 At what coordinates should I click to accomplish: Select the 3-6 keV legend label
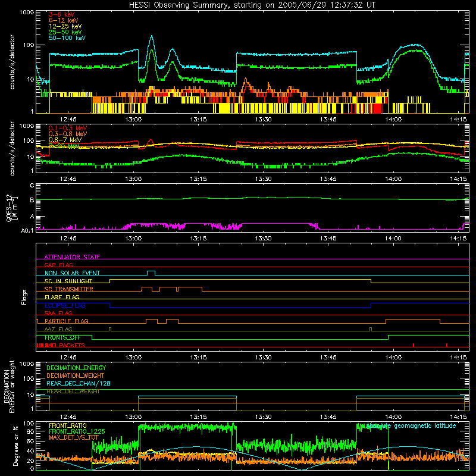point(61,14)
